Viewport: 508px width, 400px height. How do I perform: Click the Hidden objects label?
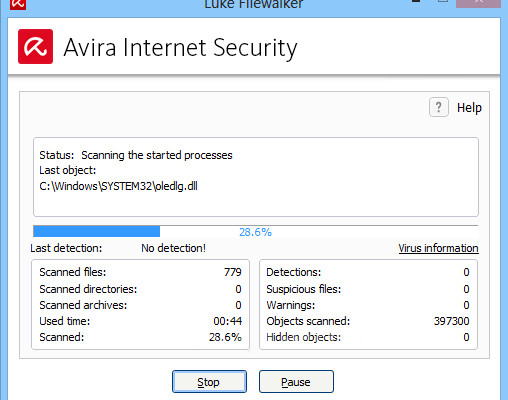click(x=303, y=337)
